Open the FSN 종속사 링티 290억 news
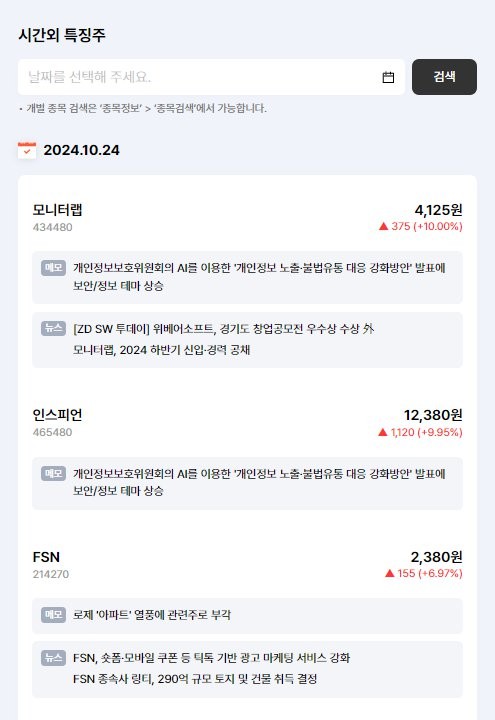Screen dimensions: 495x720 pyautogui.click(x=195, y=679)
